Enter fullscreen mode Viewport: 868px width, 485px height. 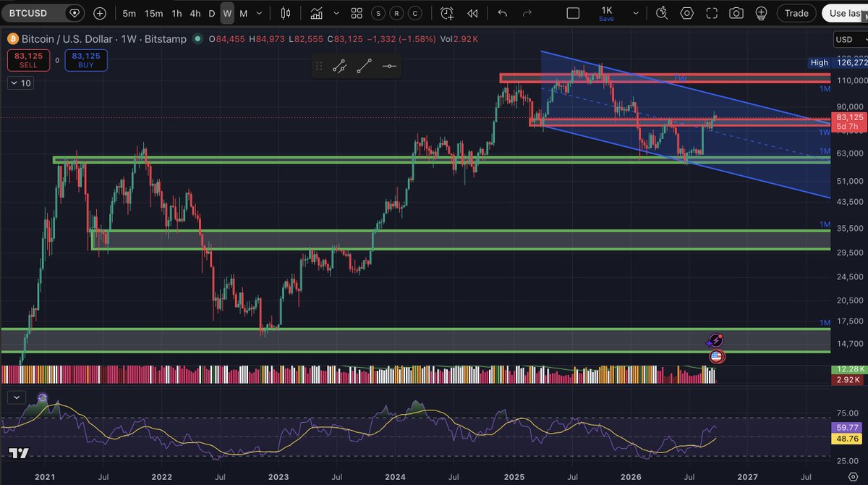tap(712, 13)
